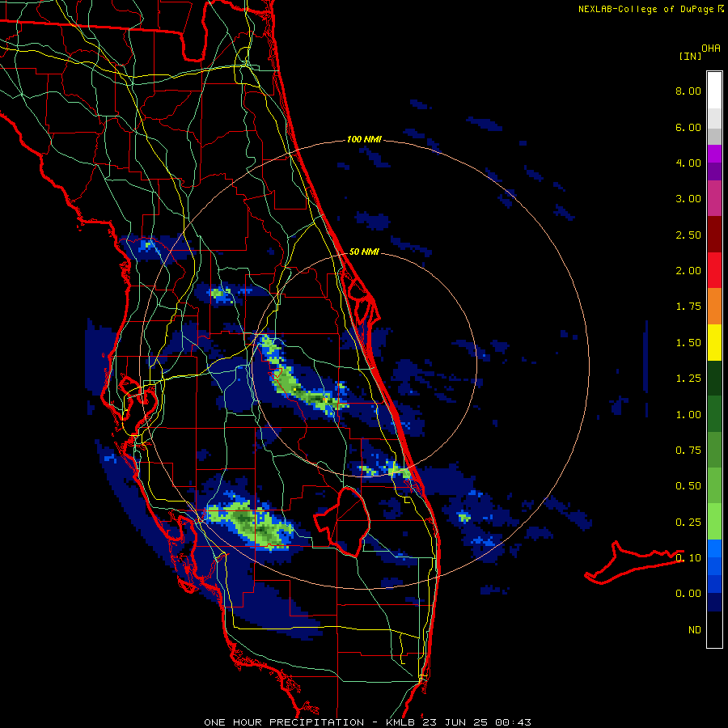The height and width of the screenshot is (728, 728).
Task: Select the 1.50 legend value
Action: click(x=688, y=343)
